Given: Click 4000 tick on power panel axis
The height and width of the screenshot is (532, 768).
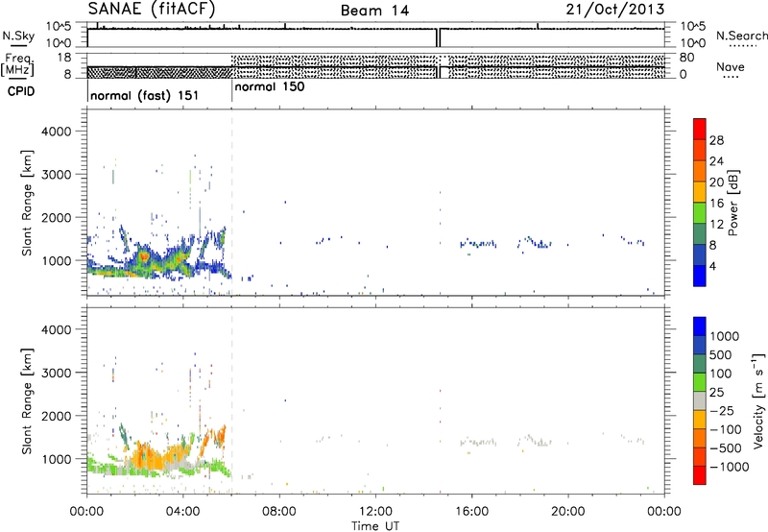Looking at the screenshot, I should click(56, 132).
